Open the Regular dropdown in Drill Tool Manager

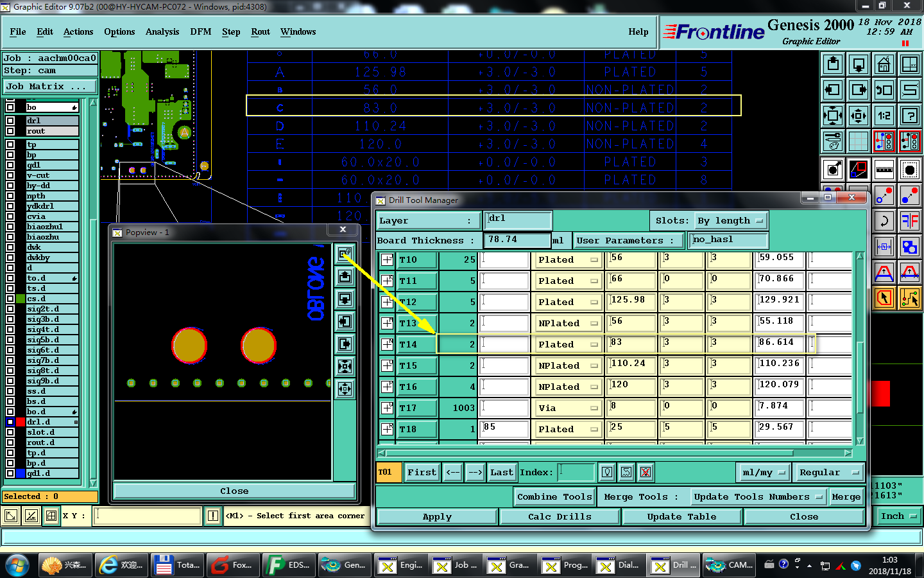828,473
